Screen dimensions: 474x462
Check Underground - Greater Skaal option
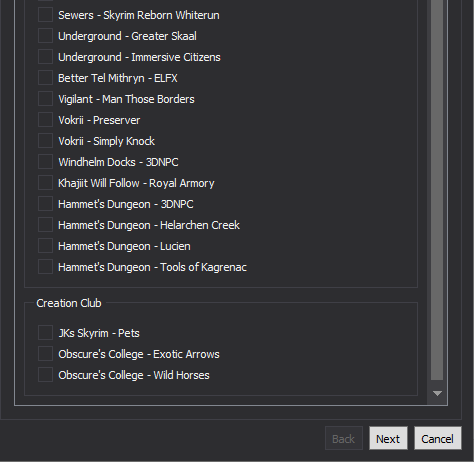coord(45,36)
